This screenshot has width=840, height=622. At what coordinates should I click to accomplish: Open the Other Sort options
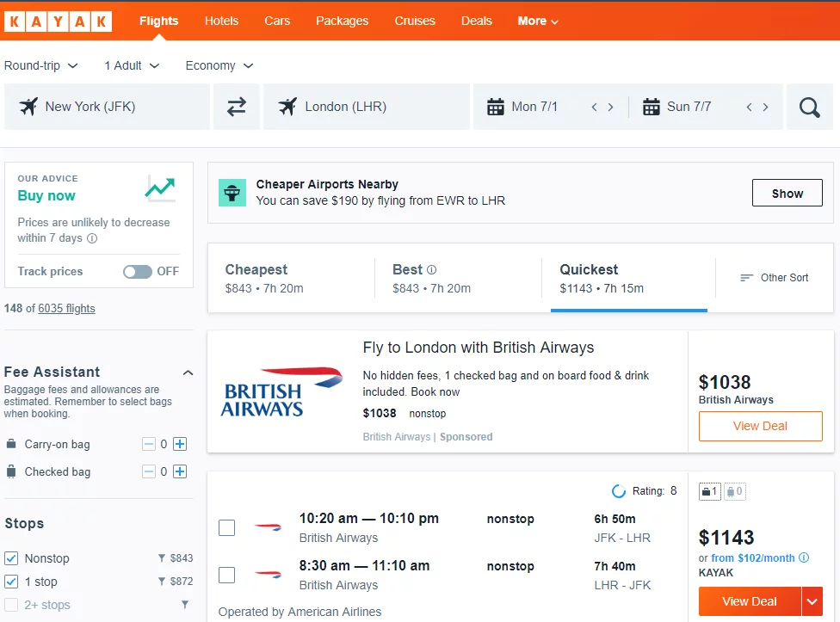(x=774, y=278)
